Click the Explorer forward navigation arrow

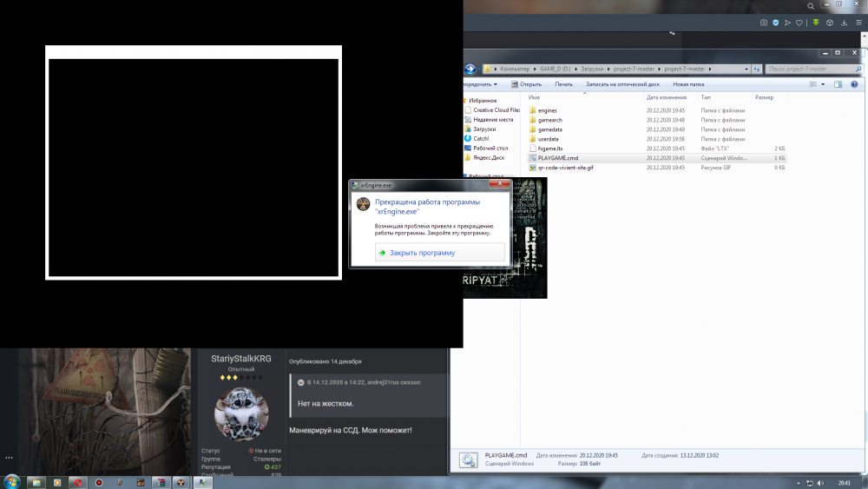(x=470, y=69)
